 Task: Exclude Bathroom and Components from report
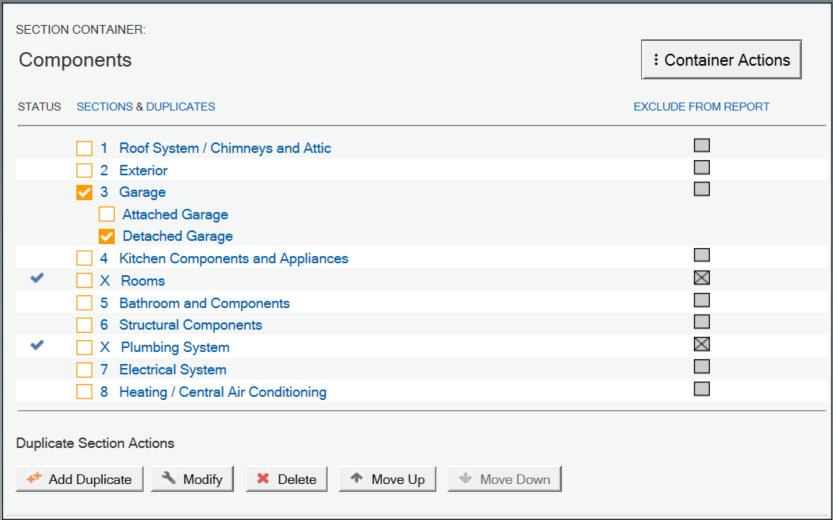702,300
